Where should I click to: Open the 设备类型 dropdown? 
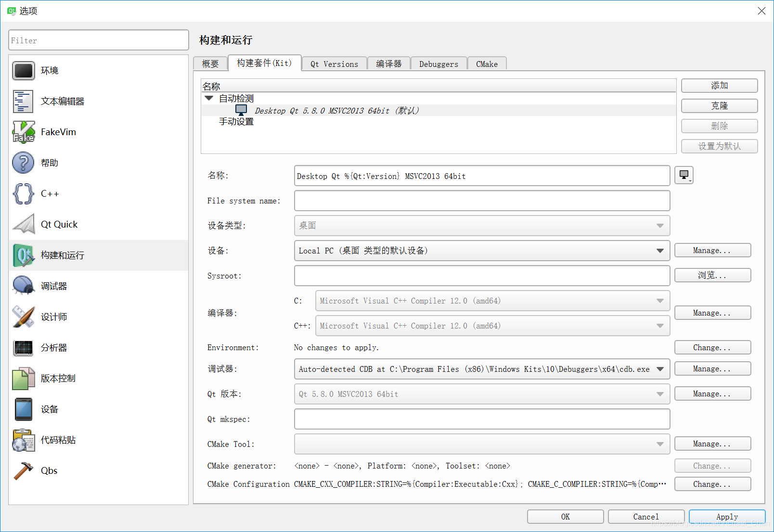[x=482, y=226]
